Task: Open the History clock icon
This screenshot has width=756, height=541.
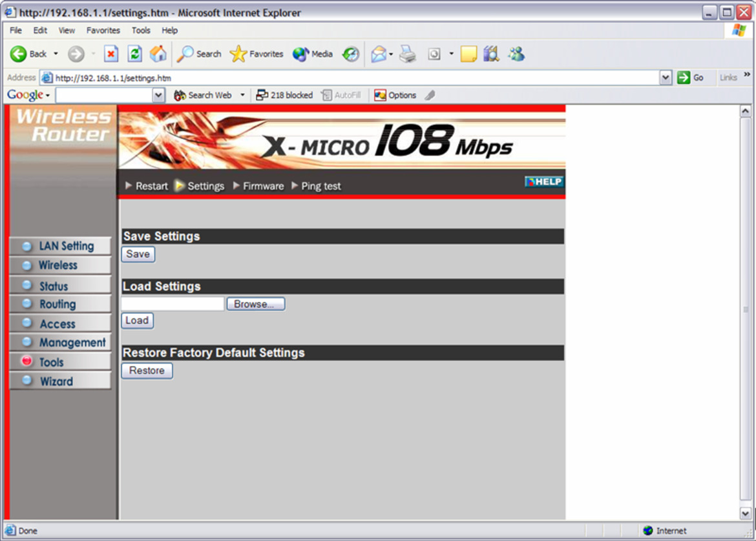Action: pos(351,54)
